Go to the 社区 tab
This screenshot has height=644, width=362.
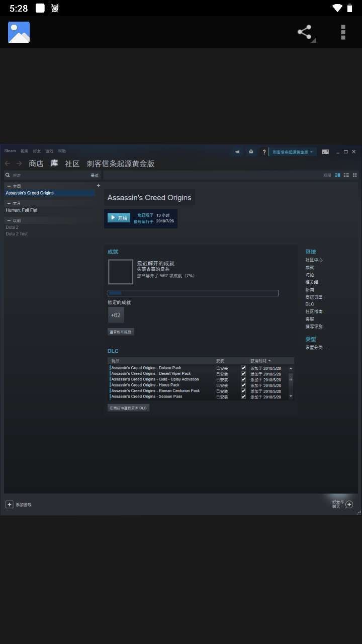[72, 164]
